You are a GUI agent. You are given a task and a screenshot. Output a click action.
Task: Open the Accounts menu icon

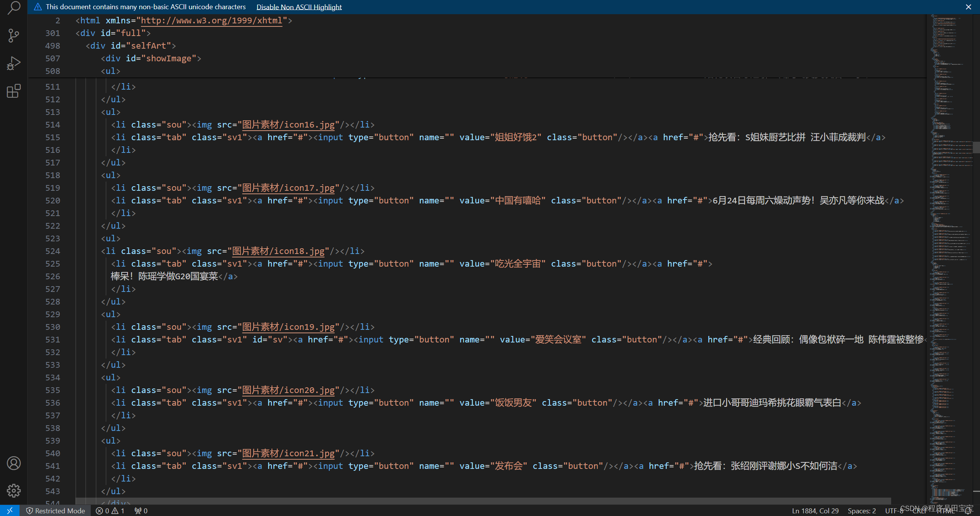point(13,463)
